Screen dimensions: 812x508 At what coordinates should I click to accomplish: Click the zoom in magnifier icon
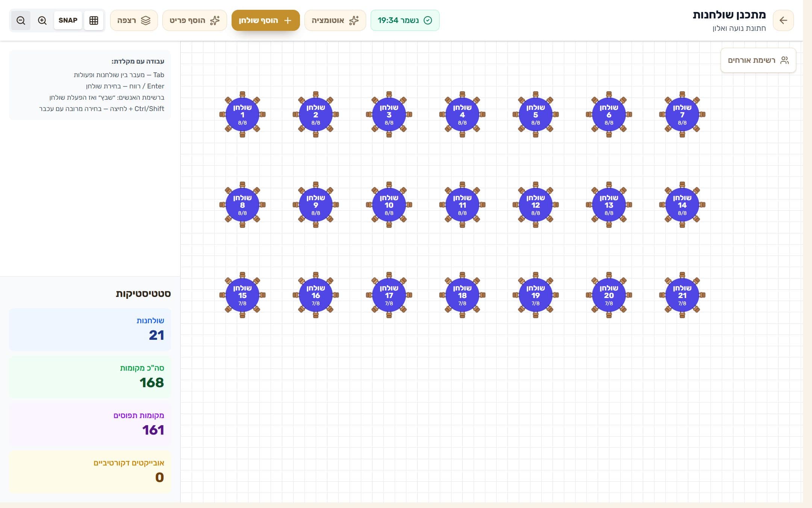[42, 20]
